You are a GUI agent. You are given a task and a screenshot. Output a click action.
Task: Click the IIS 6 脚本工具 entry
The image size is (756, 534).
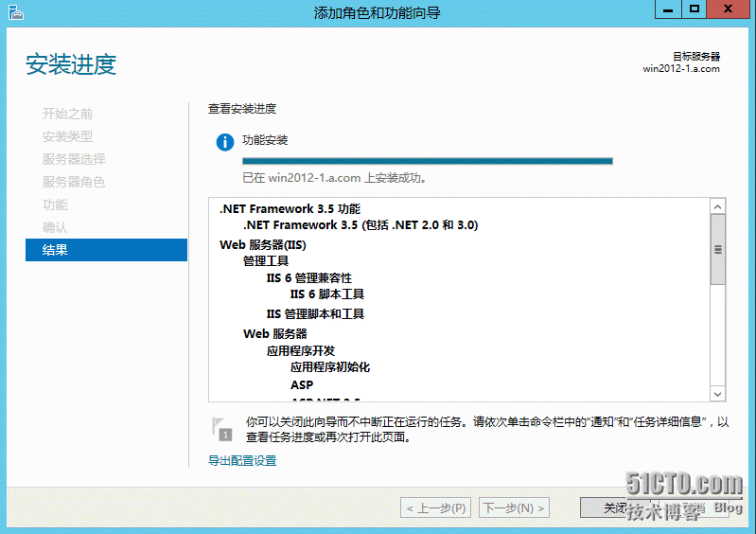(x=326, y=294)
